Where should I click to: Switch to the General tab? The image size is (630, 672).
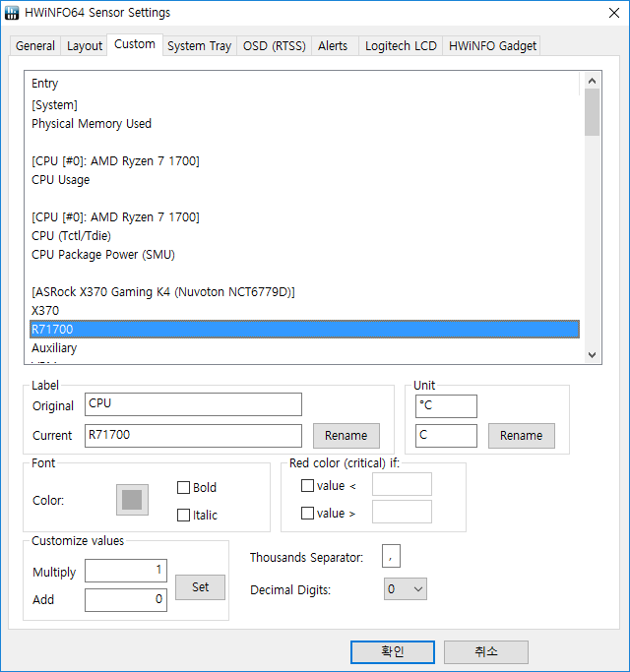pyautogui.click(x=35, y=46)
